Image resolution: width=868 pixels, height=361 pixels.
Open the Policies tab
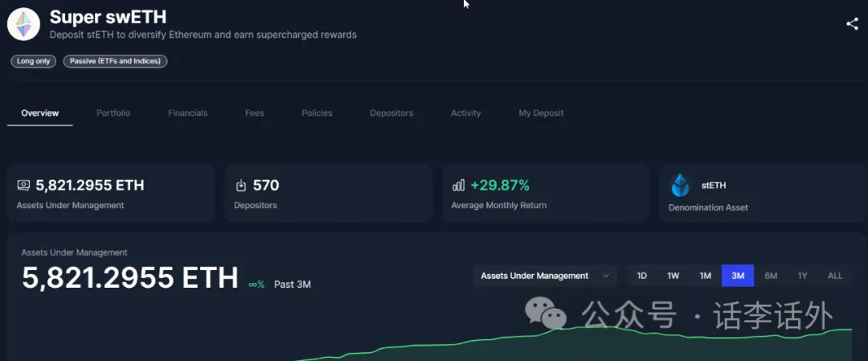click(x=317, y=113)
